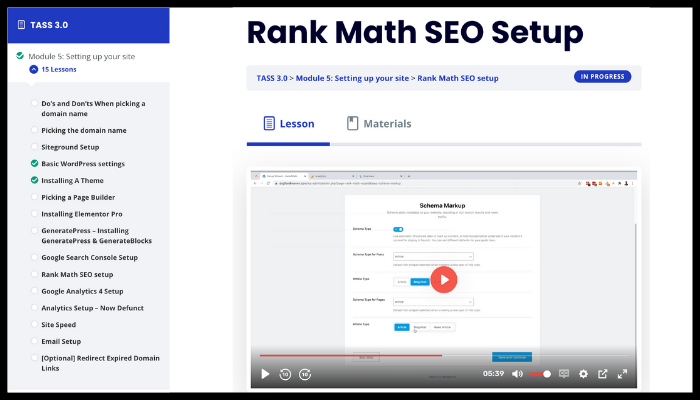Toggle closed captions in the video player
700x400 pixels.
tap(564, 374)
